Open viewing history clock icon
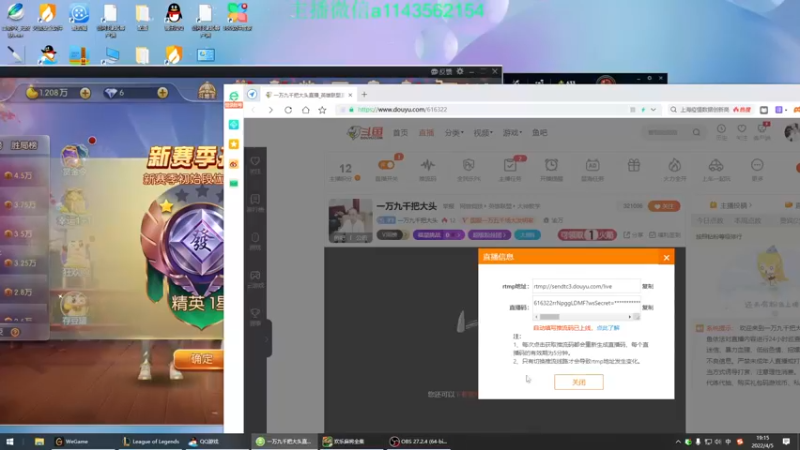 721,129
